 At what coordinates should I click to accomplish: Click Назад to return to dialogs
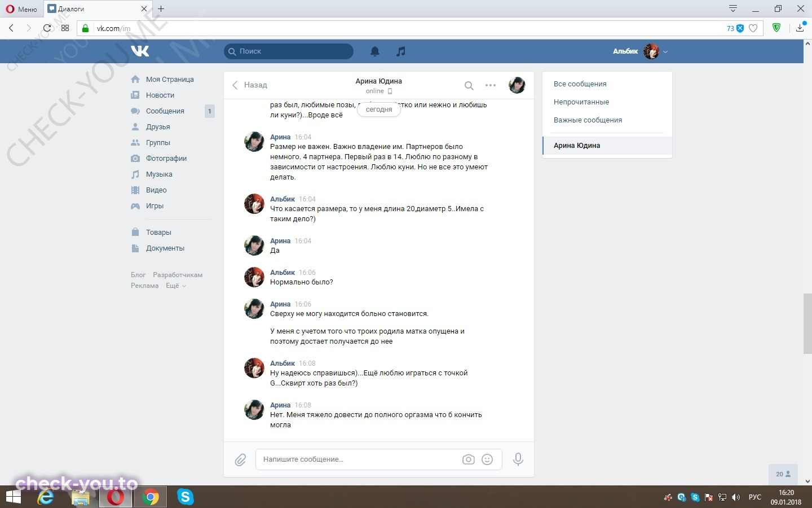point(250,85)
